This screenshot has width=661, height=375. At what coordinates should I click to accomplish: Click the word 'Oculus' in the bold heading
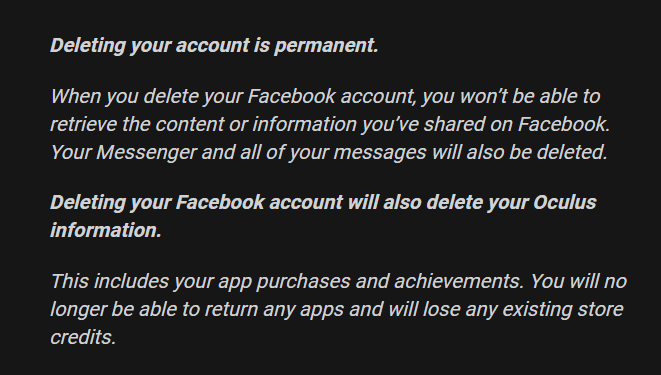coord(564,202)
